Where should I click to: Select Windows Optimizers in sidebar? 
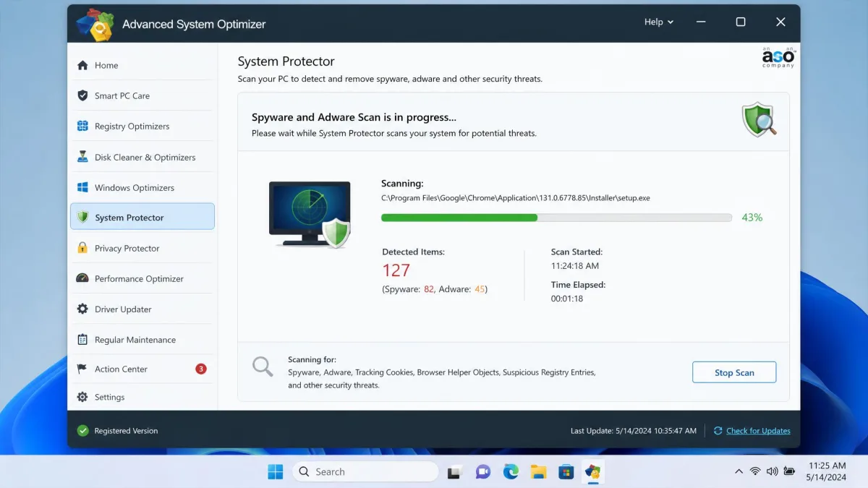pyautogui.click(x=142, y=187)
